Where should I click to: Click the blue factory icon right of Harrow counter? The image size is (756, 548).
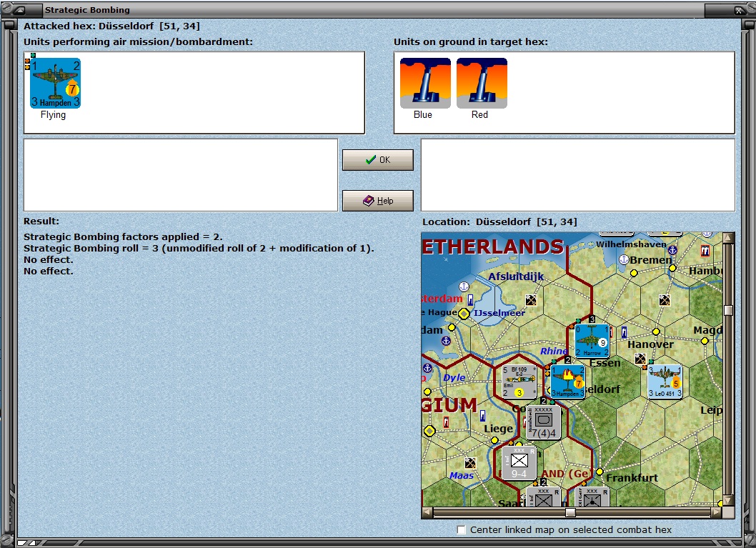[x=624, y=332]
